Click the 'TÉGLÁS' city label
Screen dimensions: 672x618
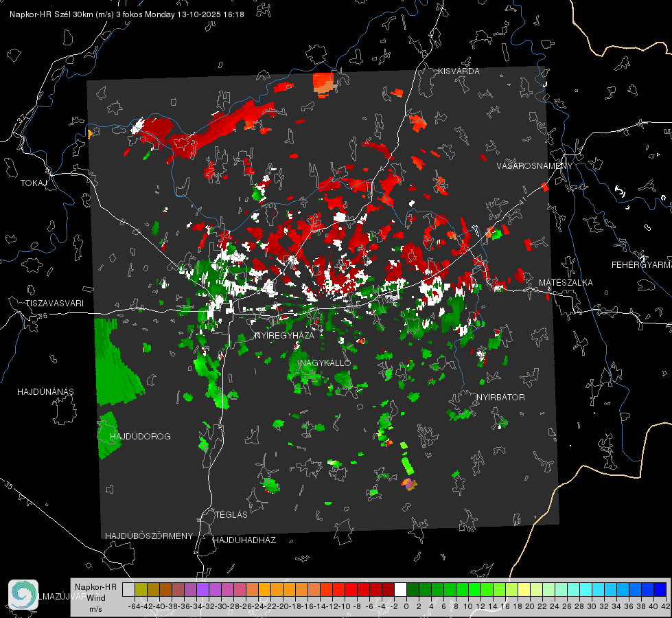pyautogui.click(x=231, y=515)
